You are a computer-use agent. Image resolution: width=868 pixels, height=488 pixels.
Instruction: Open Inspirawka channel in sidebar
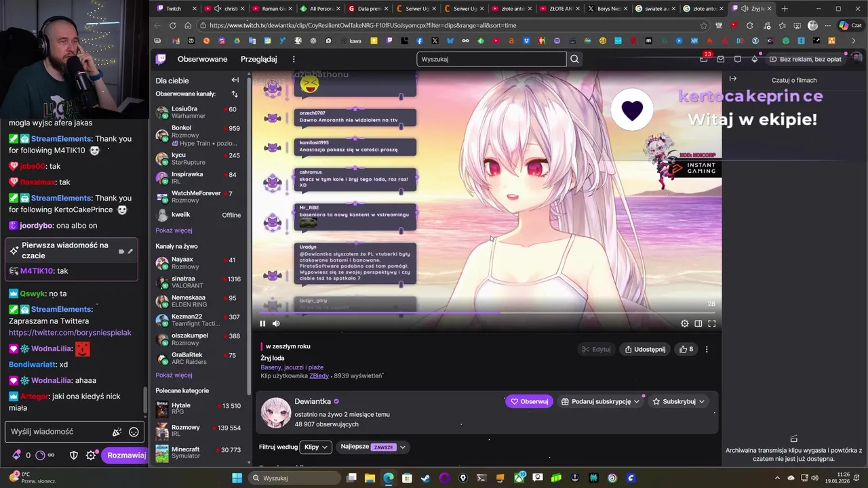click(x=198, y=178)
